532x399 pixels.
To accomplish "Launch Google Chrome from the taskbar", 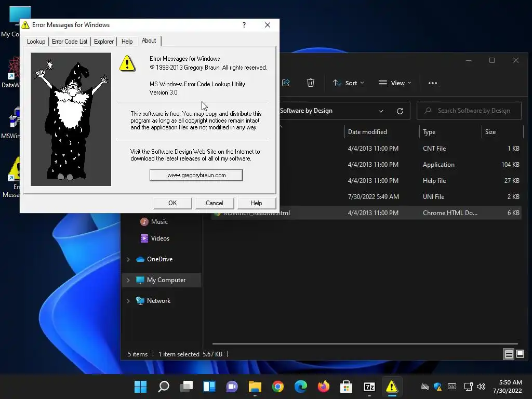I will [x=278, y=387].
